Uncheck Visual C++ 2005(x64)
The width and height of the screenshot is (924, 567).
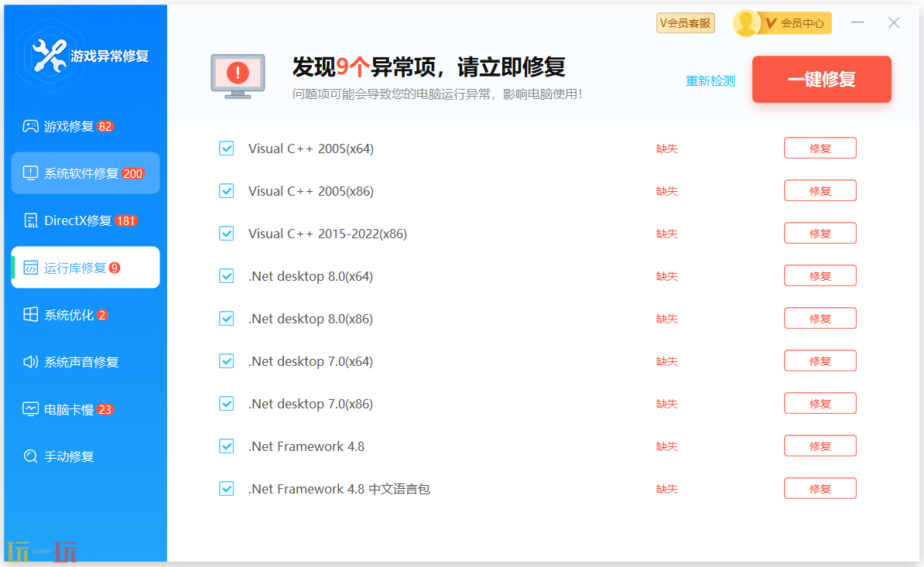coord(226,148)
